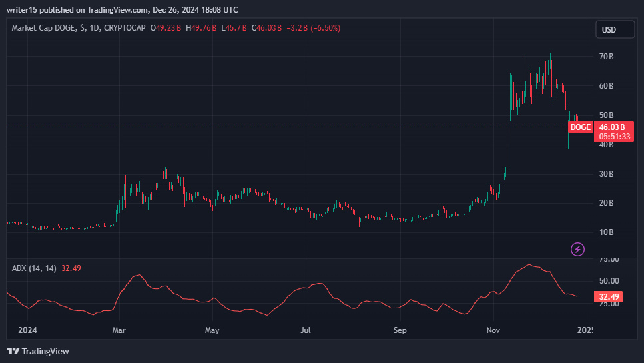Click the 50.00 ADX axis label
The width and height of the screenshot is (644, 363).
[x=609, y=281]
